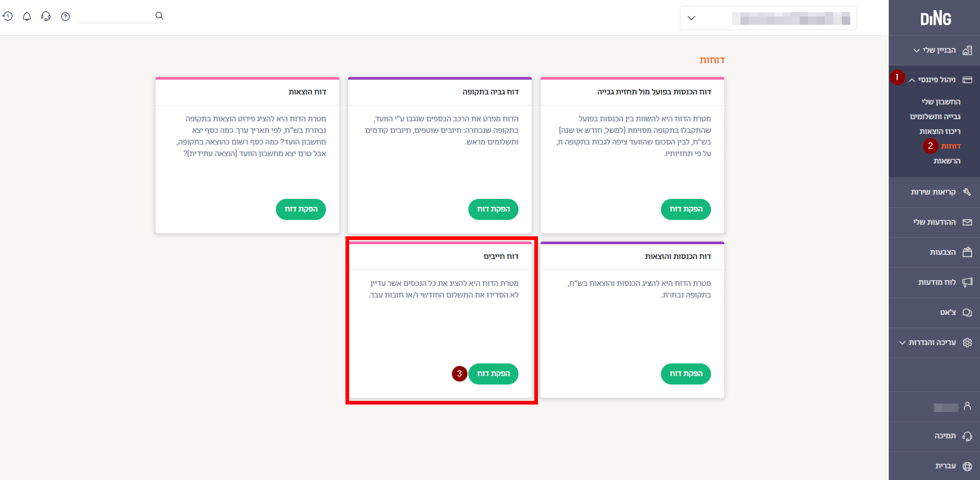
Task: Open my messages (ההודעות שלי) envelope icon
Action: tap(967, 222)
